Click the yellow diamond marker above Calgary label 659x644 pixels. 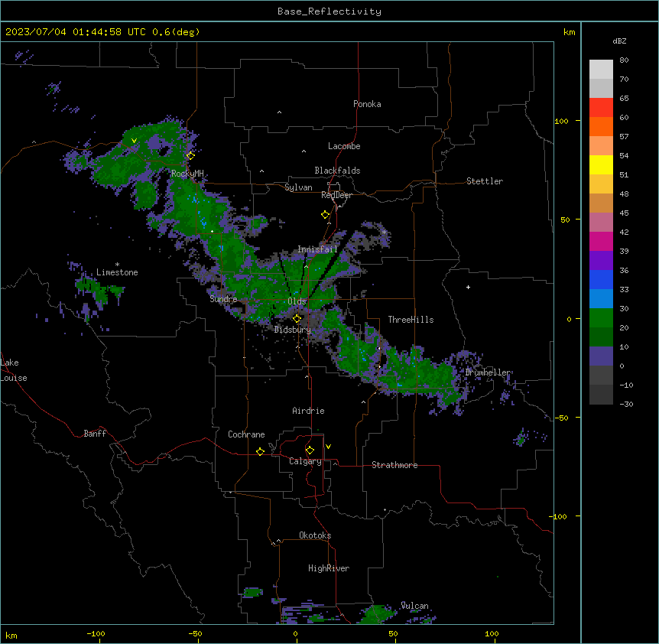[310, 450]
